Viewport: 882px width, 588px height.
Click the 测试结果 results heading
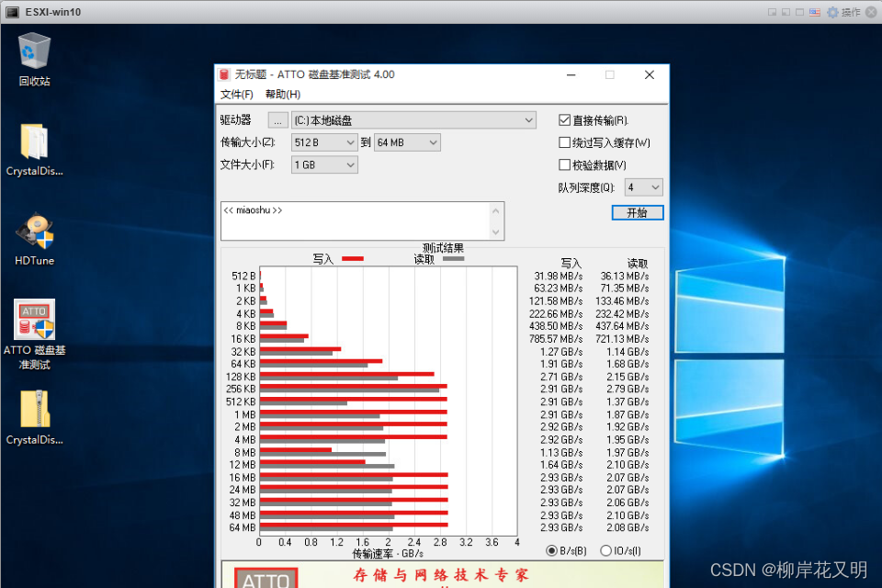(x=443, y=248)
